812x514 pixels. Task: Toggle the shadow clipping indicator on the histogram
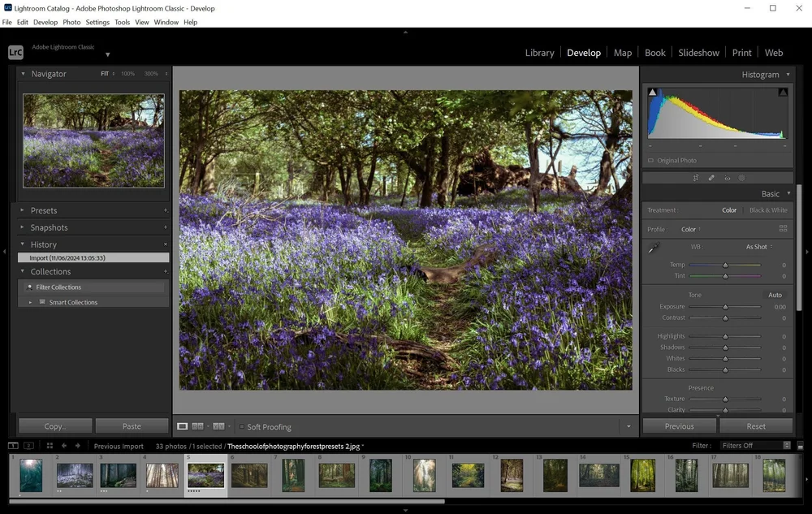pyautogui.click(x=652, y=91)
